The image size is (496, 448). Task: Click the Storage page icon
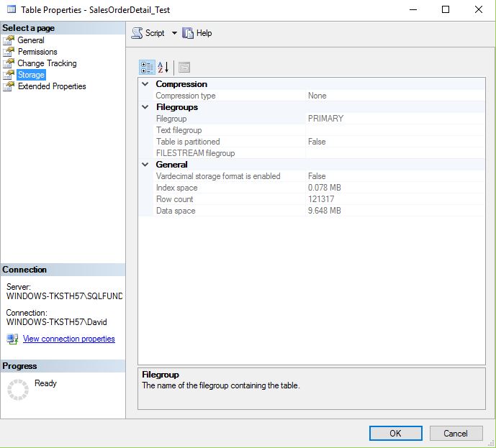tap(9, 75)
